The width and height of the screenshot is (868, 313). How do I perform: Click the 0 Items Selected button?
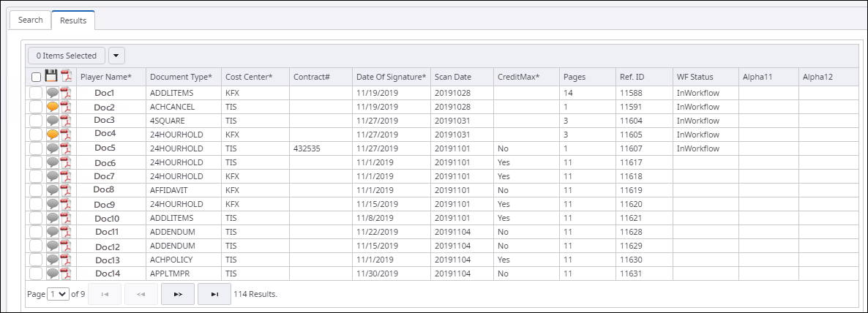(67, 56)
